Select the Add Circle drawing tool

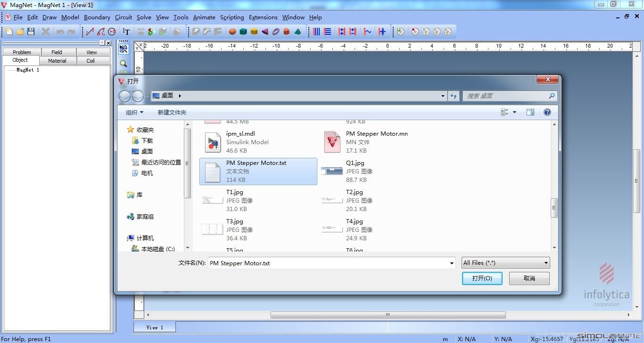click(x=112, y=32)
